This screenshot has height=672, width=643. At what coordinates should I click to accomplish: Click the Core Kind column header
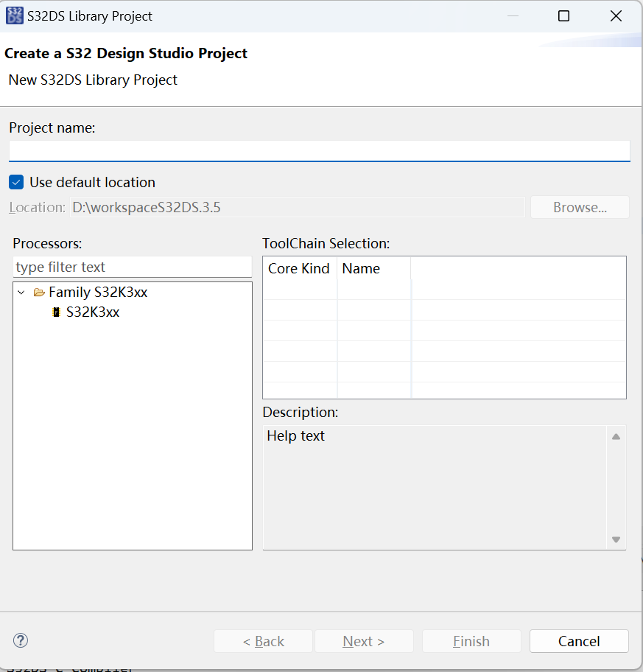pyautogui.click(x=299, y=269)
